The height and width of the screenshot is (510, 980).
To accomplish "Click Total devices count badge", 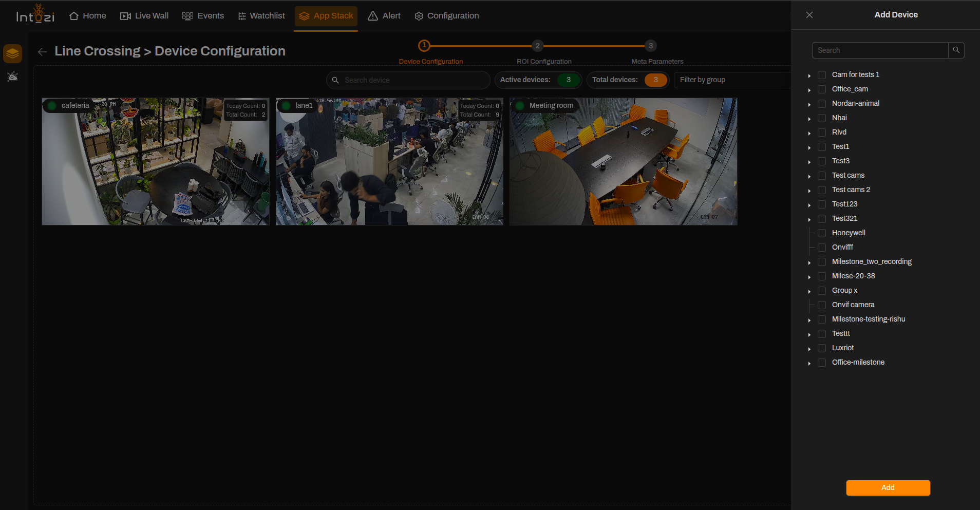I will 655,80.
